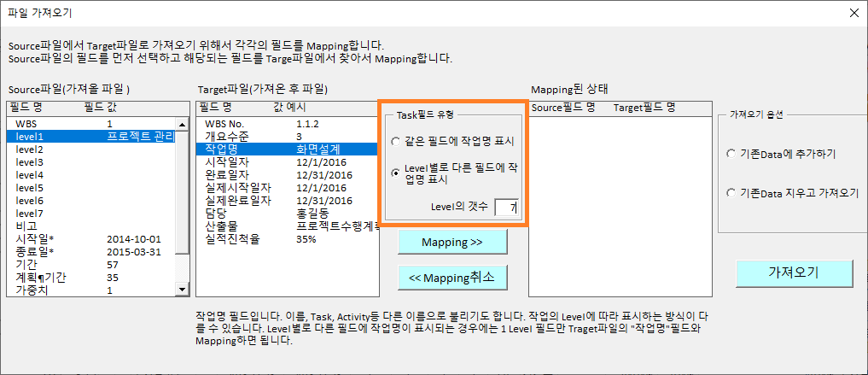Select 'level2' in Source list

pyautogui.click(x=91, y=149)
